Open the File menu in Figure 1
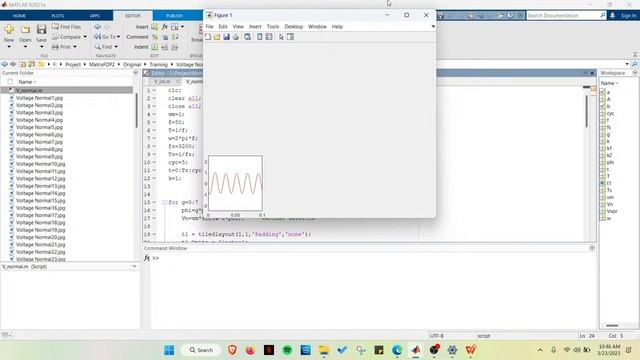Screen dimensions: 640x360 tap(209, 27)
